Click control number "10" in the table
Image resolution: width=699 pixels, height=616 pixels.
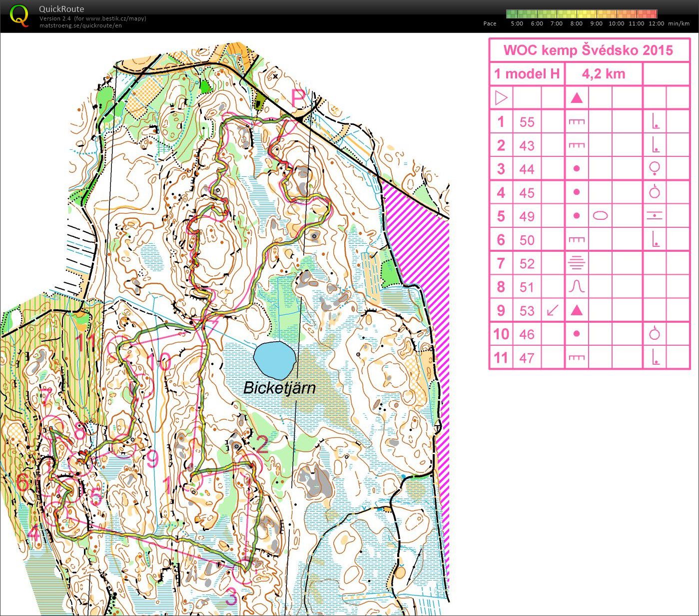click(501, 334)
